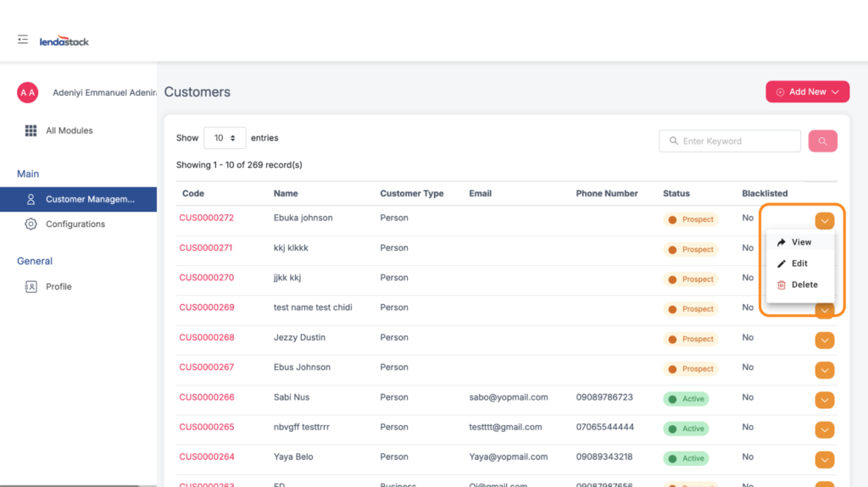Click the Profile icon in sidebar
The height and width of the screenshot is (487, 868).
click(31, 287)
